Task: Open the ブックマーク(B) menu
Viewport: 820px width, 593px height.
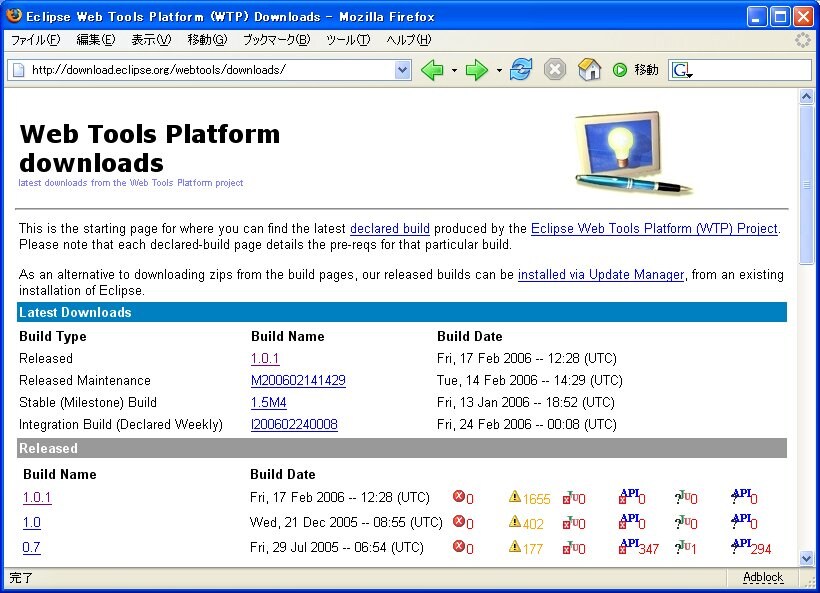Action: [x=277, y=40]
